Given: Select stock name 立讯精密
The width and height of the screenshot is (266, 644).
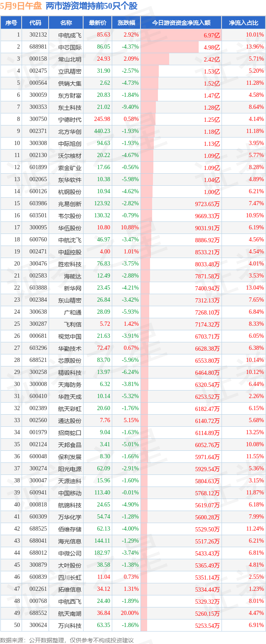Looking at the screenshot, I should 70,71.
